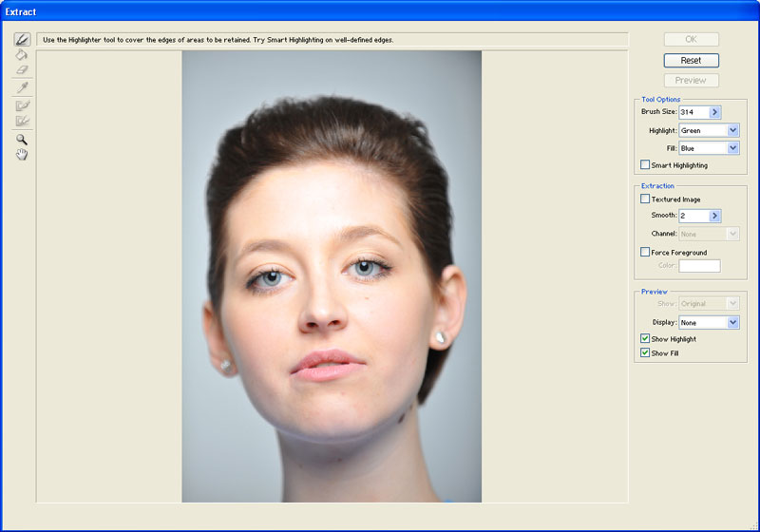Click the Brush Size input field
The width and height of the screenshot is (760, 532).
coord(693,112)
